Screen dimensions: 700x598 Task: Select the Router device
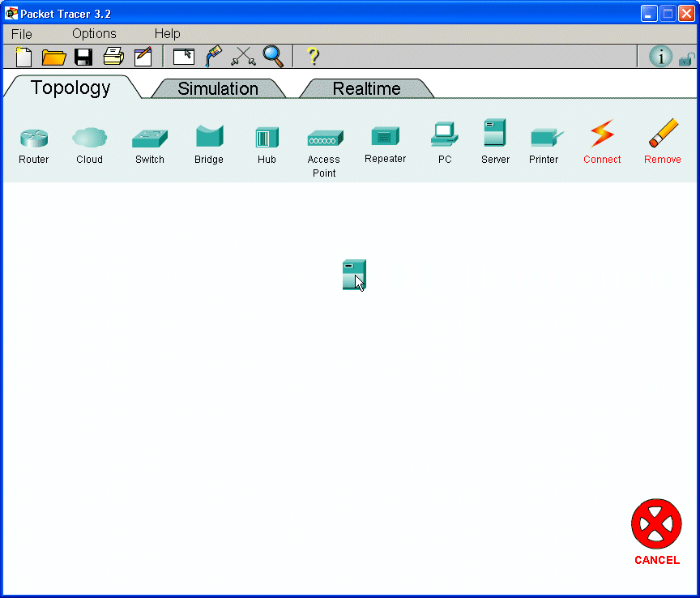coord(34,147)
